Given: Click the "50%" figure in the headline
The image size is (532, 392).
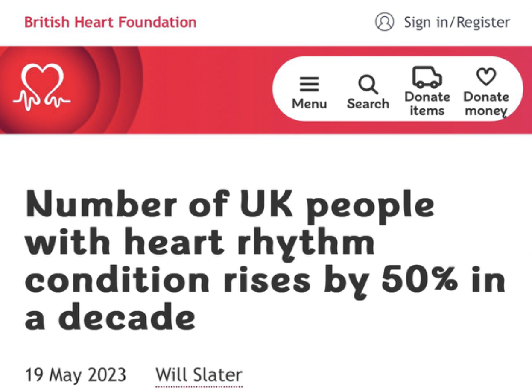Looking at the screenshot, I should (x=420, y=280).
